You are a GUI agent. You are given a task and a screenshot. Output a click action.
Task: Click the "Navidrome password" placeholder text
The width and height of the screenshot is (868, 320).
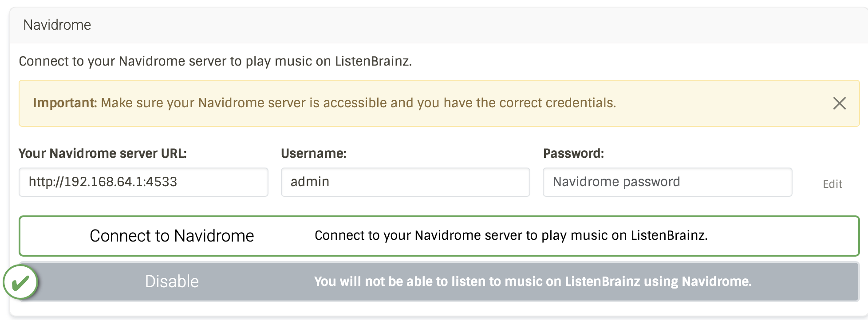coord(616,182)
